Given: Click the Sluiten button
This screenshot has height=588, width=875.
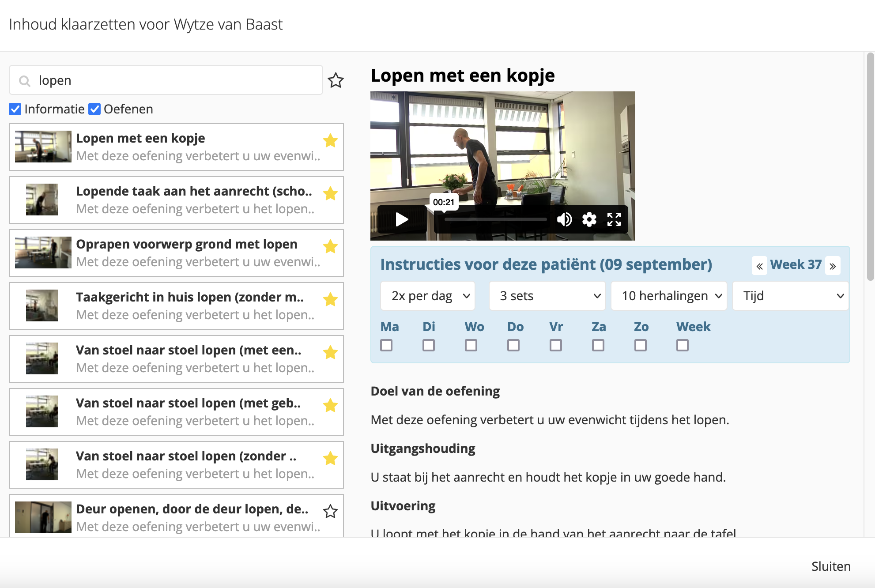Looking at the screenshot, I should (x=830, y=566).
